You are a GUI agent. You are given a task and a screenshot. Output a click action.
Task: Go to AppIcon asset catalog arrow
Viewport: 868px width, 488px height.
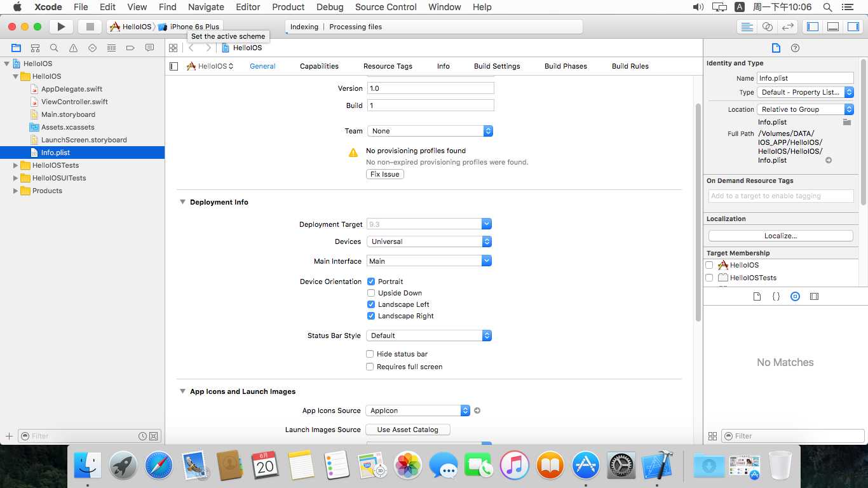[x=477, y=410]
